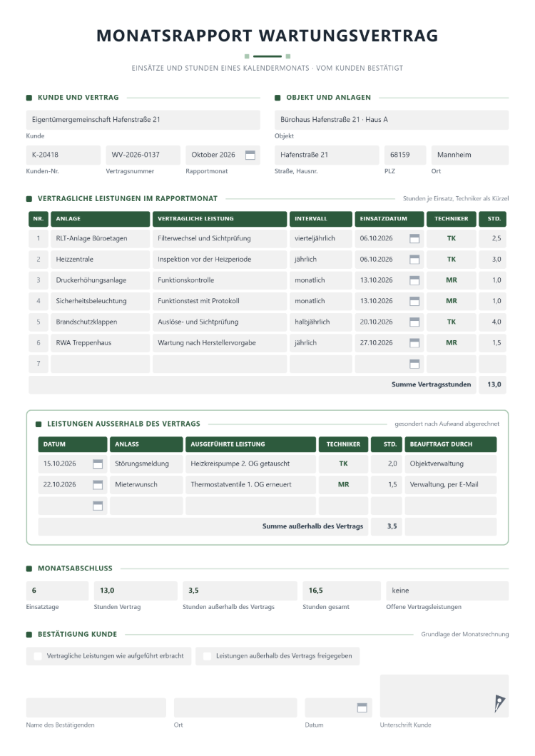
Task: Click the Kunde field Eigentümergemeinschaft Hafenstraße 21
Action: click(x=143, y=120)
